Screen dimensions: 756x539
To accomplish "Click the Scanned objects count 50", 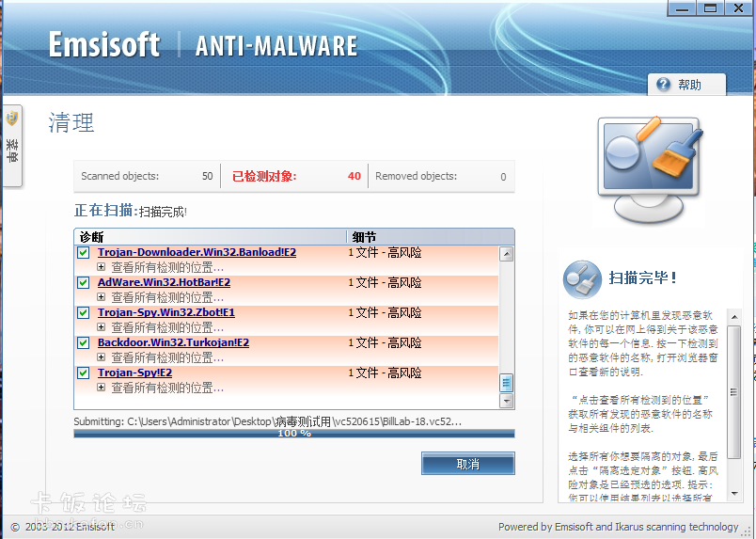I will 207,176.
